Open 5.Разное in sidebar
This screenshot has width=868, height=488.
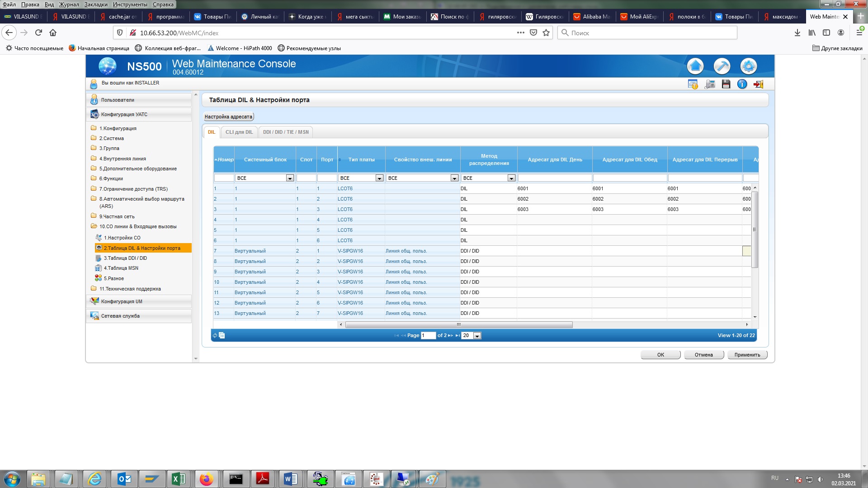coord(113,278)
